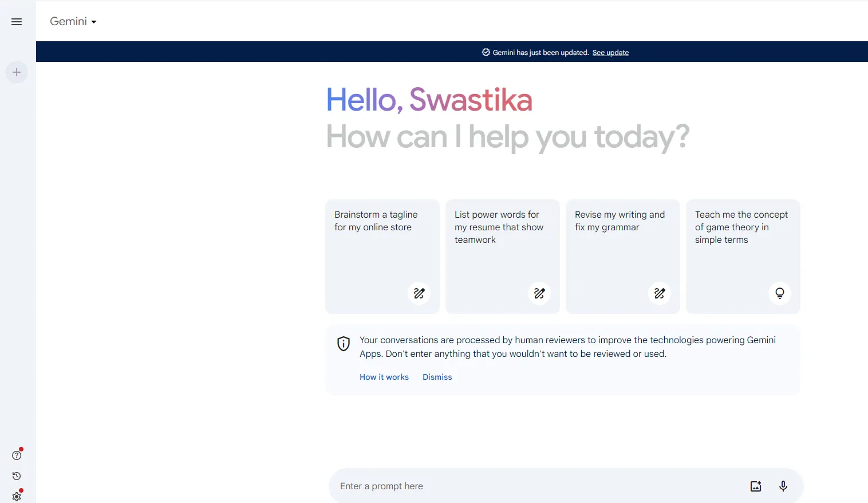Viewport: 868px width, 503px height.
Task: Click pencil icon on resume power words card
Action: pyautogui.click(x=539, y=293)
